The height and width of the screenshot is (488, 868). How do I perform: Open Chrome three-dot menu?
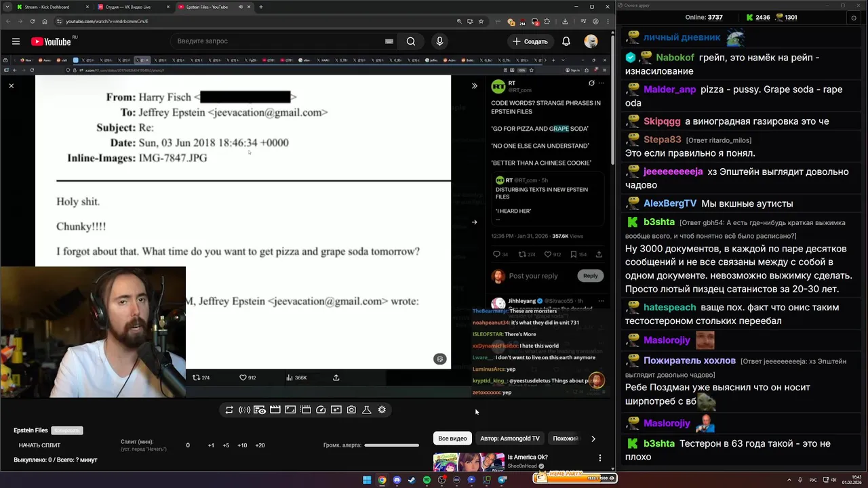pos(608,21)
